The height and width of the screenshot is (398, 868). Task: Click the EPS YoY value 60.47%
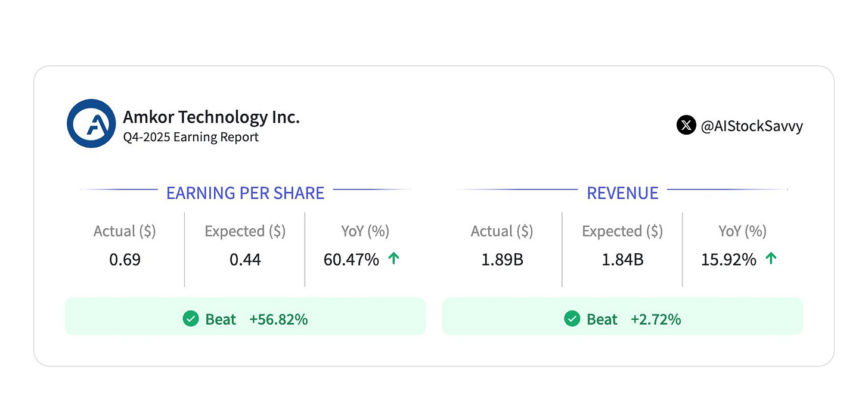coord(351,260)
